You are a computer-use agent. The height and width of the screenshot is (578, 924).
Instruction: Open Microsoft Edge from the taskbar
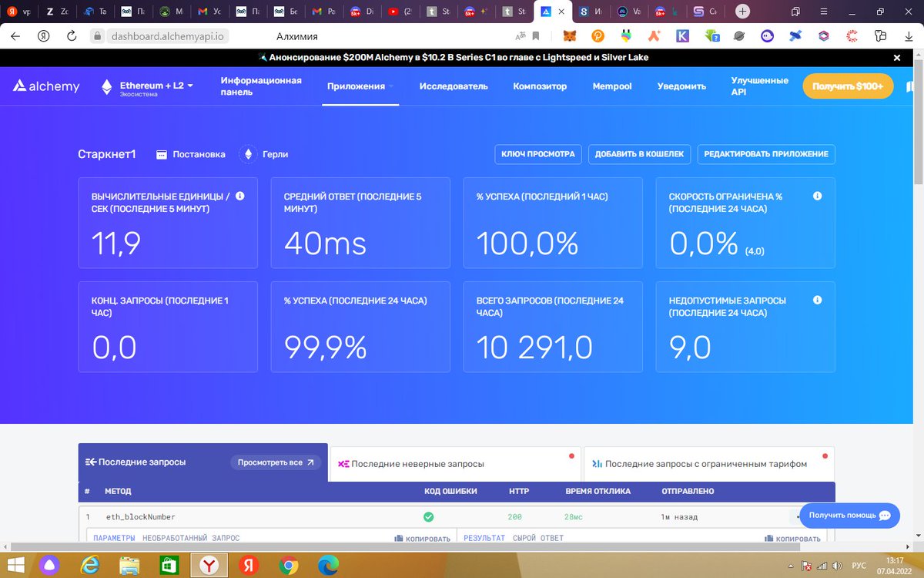click(x=329, y=565)
